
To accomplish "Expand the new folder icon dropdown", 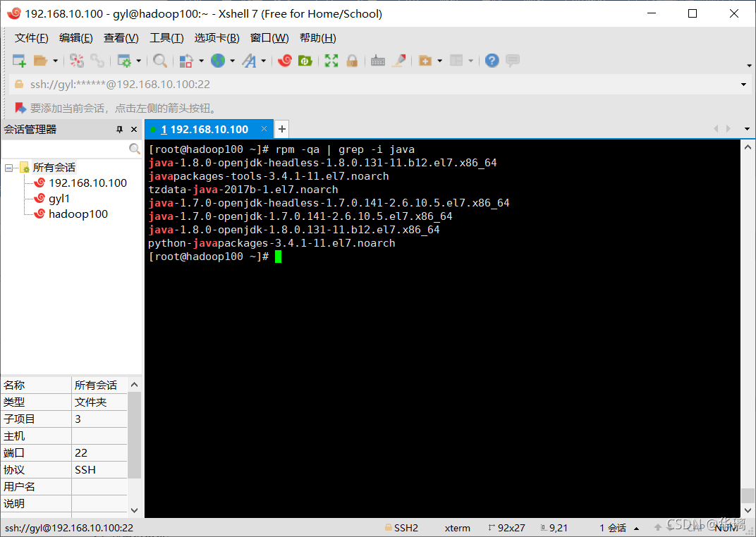I will click(x=440, y=61).
